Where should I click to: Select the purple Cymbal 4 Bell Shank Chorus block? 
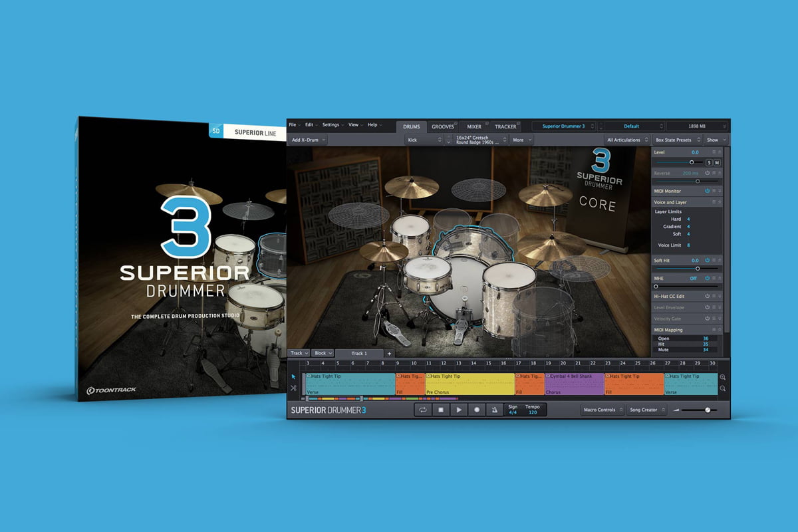tap(575, 384)
